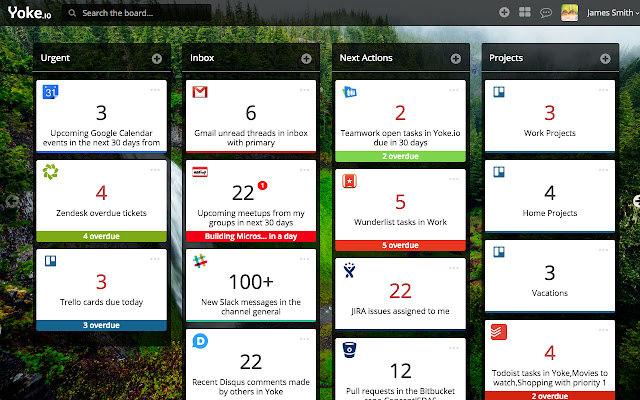640x400 pixels.
Task: Click Wunderlist tasks in Work text
Action: point(400,222)
